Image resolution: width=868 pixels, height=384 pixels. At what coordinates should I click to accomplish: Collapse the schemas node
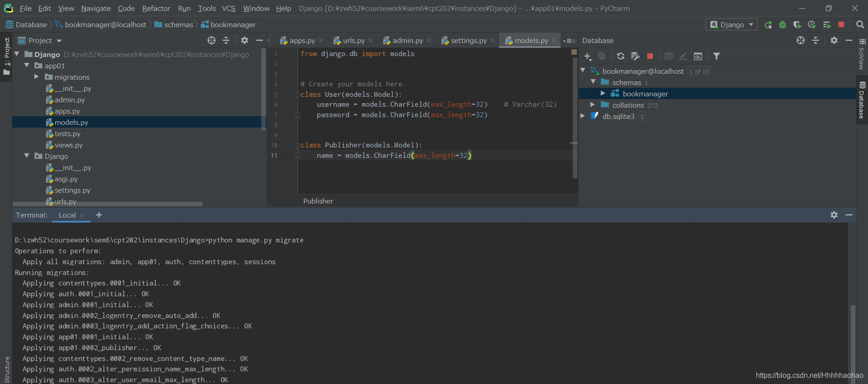pyautogui.click(x=593, y=82)
